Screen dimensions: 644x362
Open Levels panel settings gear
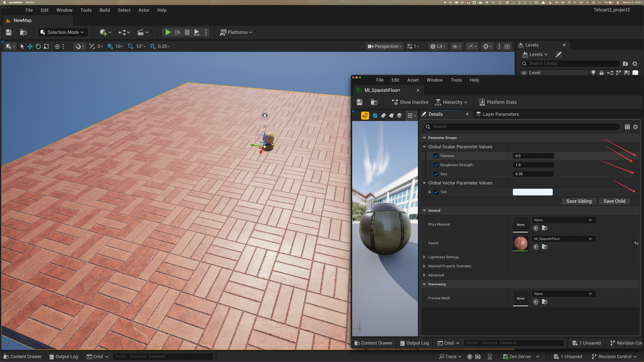pos(635,64)
